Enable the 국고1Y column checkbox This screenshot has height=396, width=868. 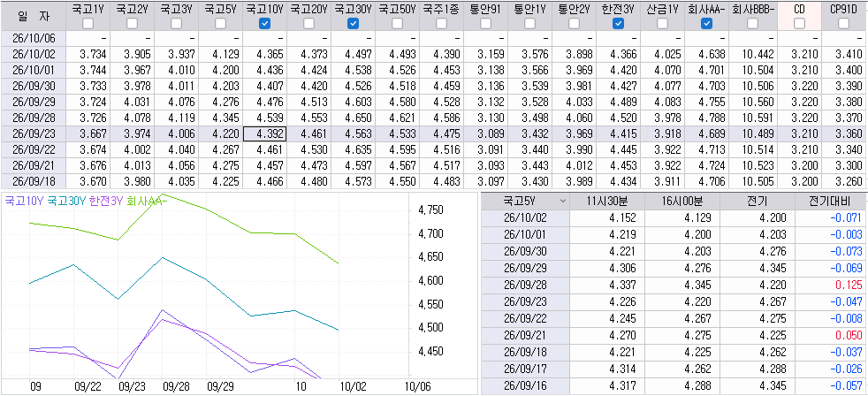click(88, 23)
